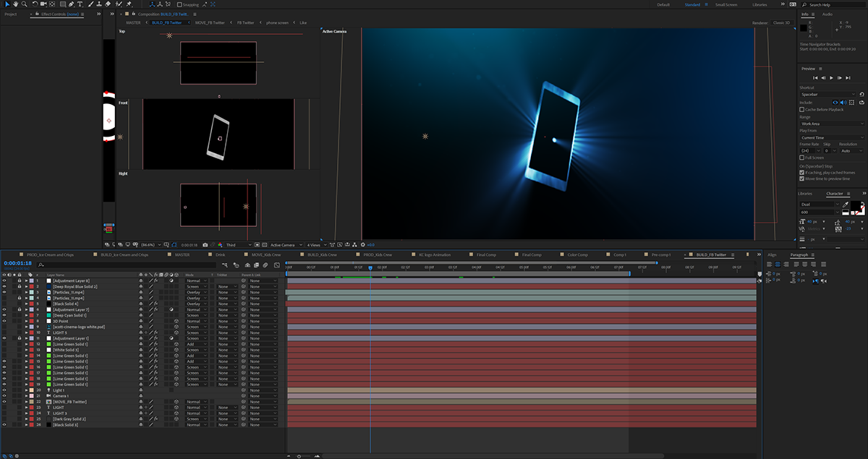Select the Rectangle shape tool
868x459 pixels.
(x=63, y=4)
